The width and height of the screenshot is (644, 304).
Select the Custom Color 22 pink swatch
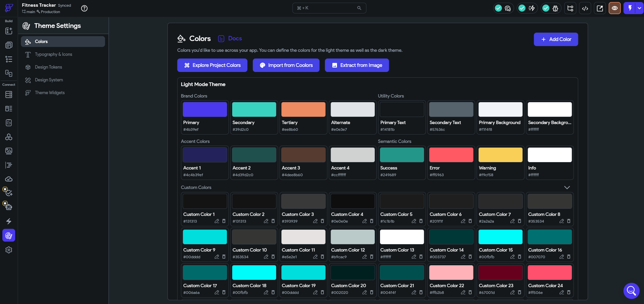pyautogui.click(x=451, y=273)
